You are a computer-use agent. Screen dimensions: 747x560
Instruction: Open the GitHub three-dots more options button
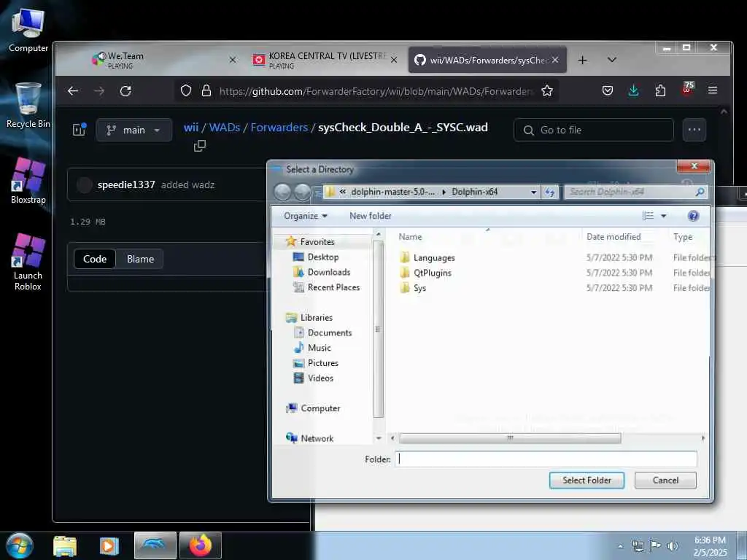click(x=694, y=130)
